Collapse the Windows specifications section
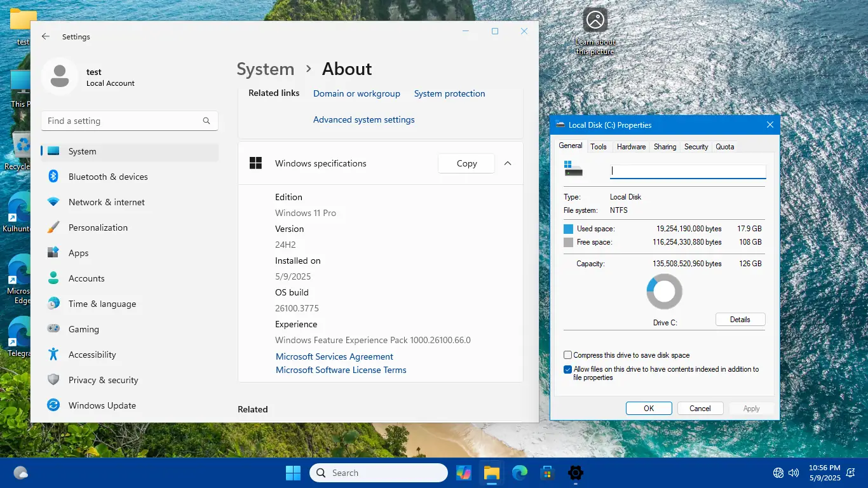The width and height of the screenshot is (868, 488). pyautogui.click(x=508, y=163)
